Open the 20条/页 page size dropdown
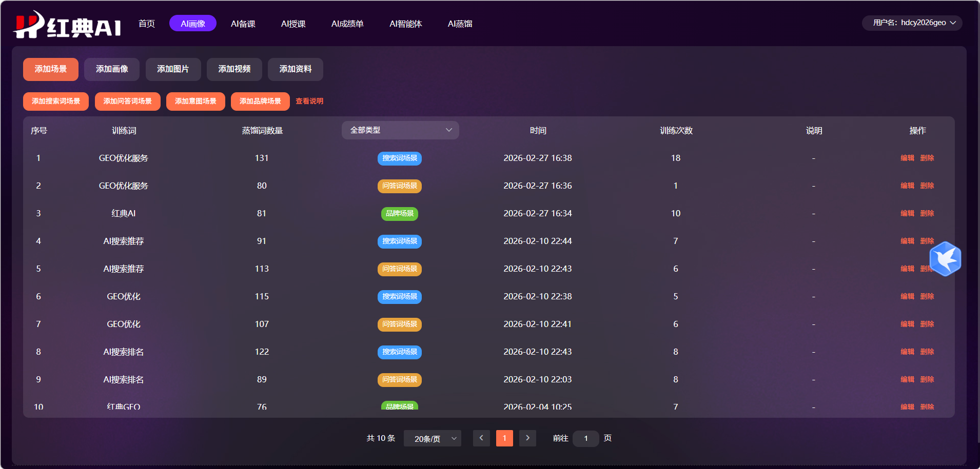This screenshot has width=980, height=469. point(433,439)
